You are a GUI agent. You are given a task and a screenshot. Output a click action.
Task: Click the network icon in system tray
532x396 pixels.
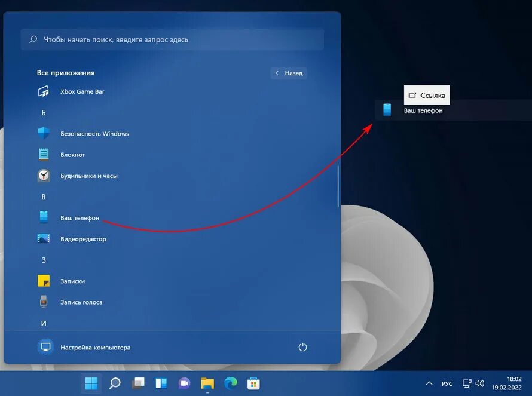(x=467, y=383)
